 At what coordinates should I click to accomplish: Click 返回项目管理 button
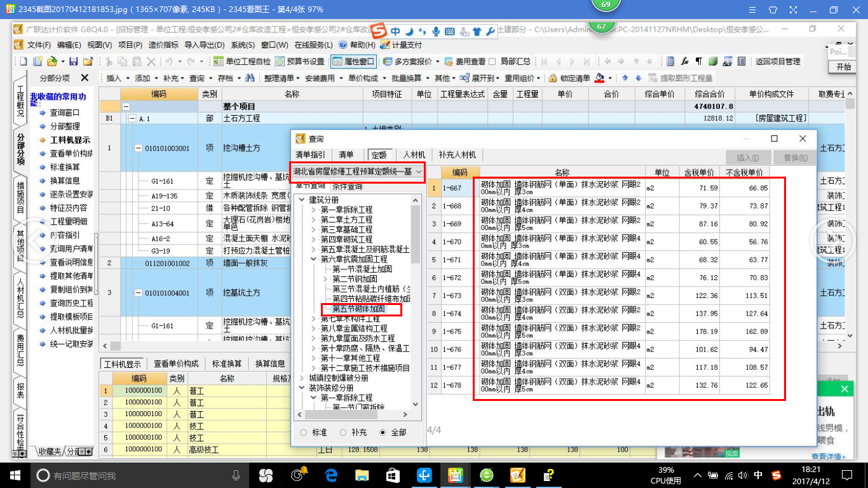tap(778, 62)
